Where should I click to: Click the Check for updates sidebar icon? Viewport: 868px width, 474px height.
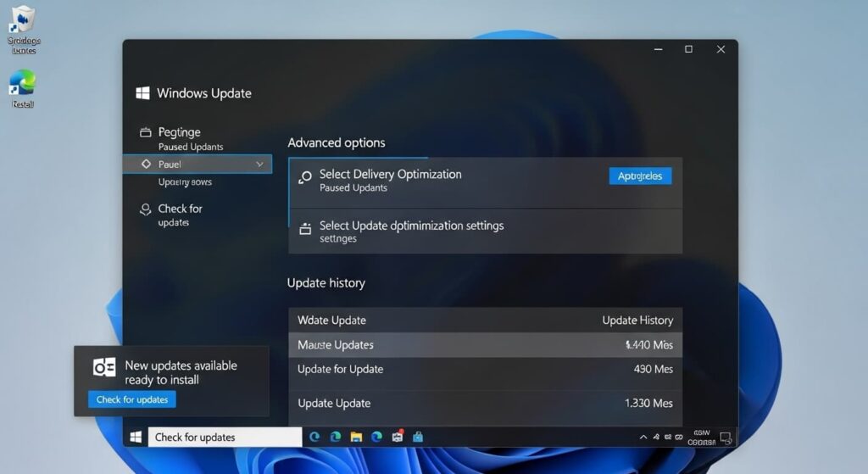(x=145, y=209)
